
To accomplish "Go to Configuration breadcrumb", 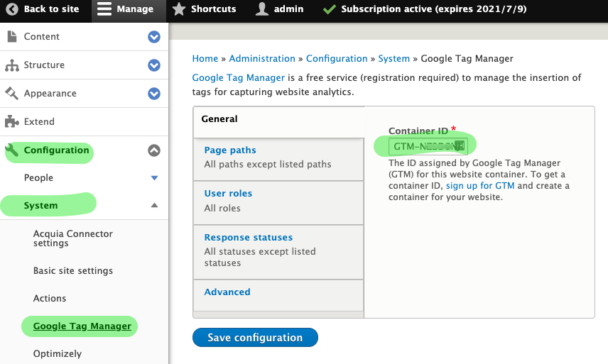I will pyautogui.click(x=337, y=58).
